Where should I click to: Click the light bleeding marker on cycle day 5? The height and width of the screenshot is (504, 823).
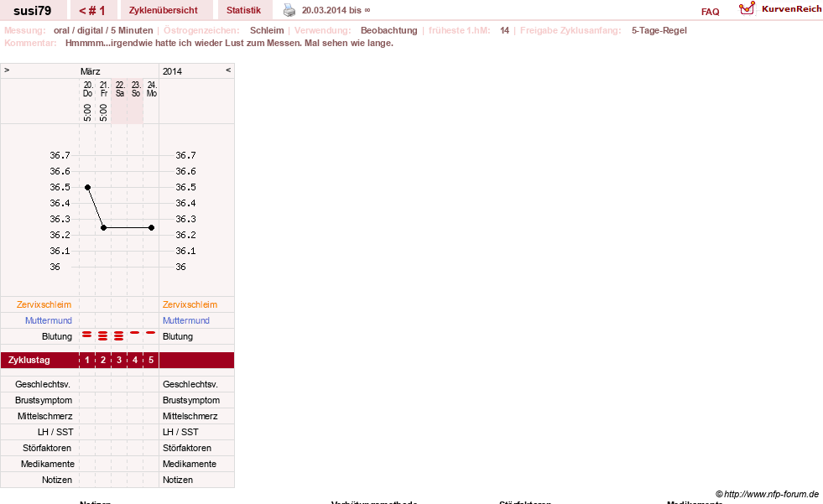point(151,332)
